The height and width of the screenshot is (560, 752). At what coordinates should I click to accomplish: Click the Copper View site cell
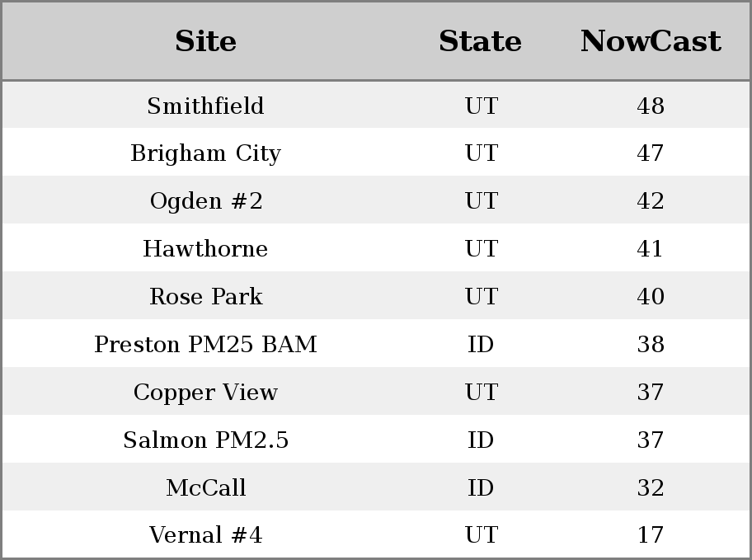point(205,393)
